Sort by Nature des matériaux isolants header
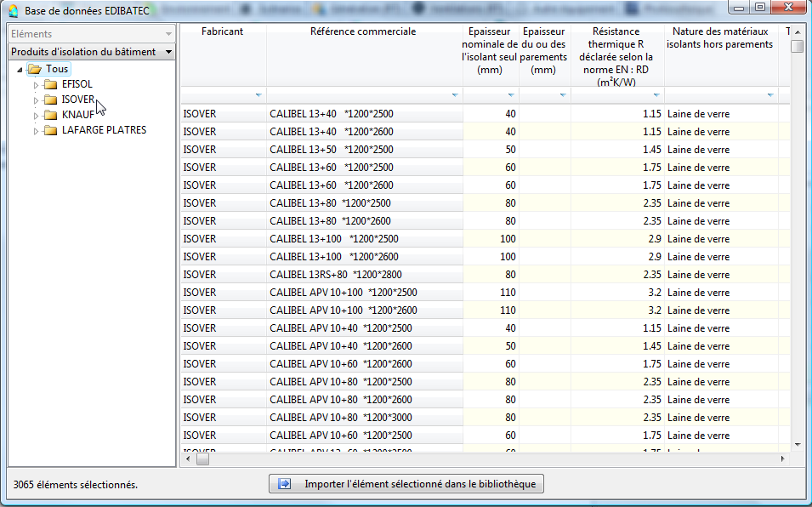This screenshot has width=812, height=507. pyautogui.click(x=721, y=55)
